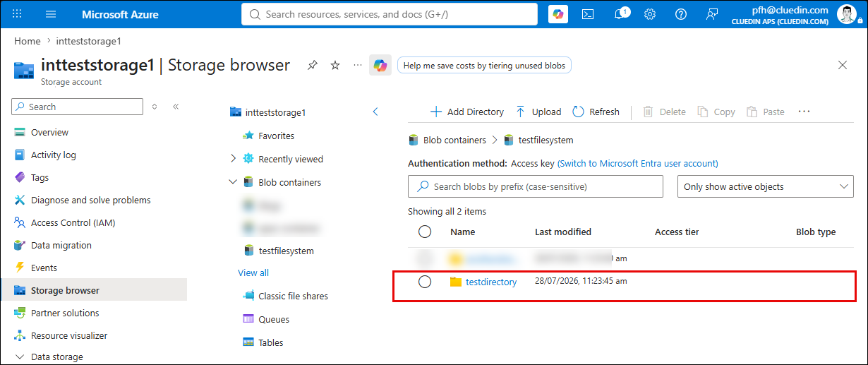Screen dimensions: 868x365
Task: Open portal settings gear
Action: (x=650, y=14)
